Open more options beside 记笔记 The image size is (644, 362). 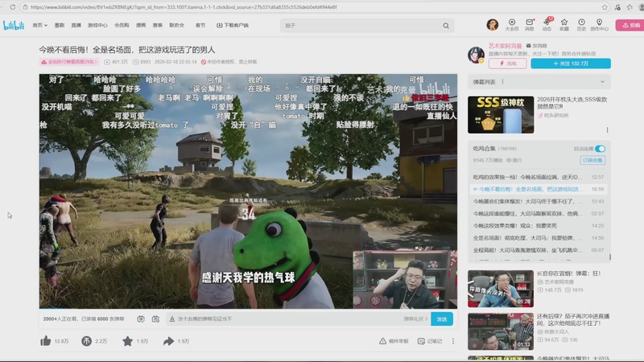pos(453,341)
